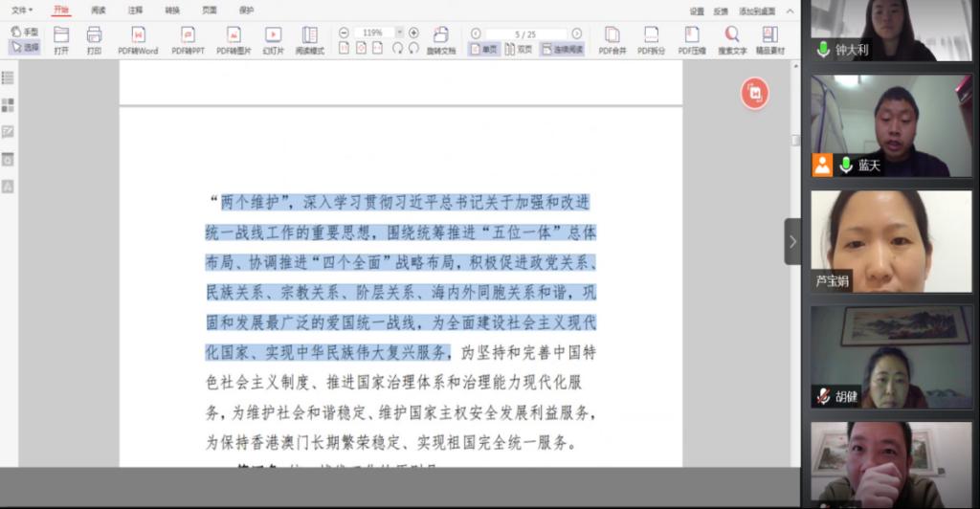
Task: Zoom out with the minus icon
Action: point(344,33)
